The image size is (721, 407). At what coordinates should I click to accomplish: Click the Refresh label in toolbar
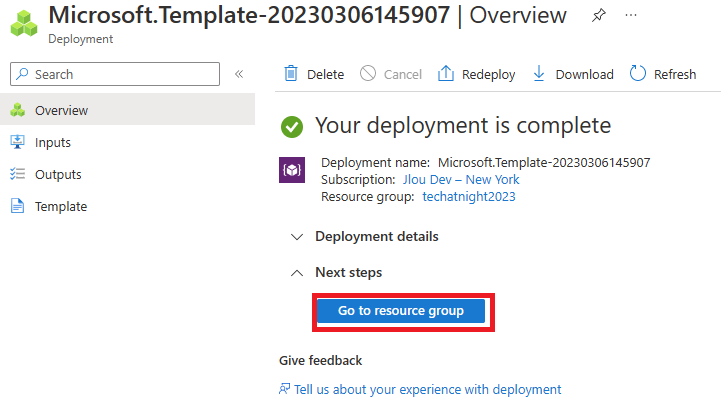[x=675, y=75]
